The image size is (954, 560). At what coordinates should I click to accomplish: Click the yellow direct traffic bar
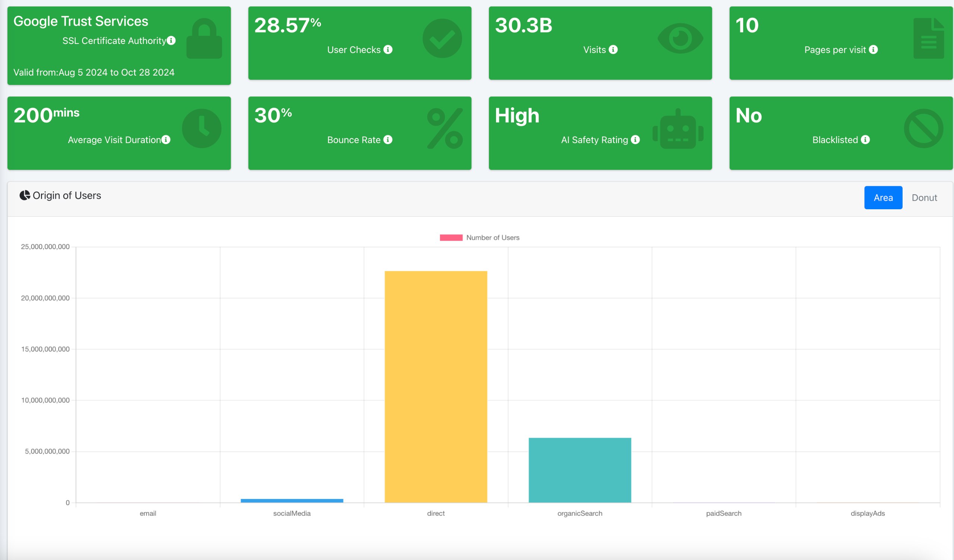pyautogui.click(x=436, y=386)
